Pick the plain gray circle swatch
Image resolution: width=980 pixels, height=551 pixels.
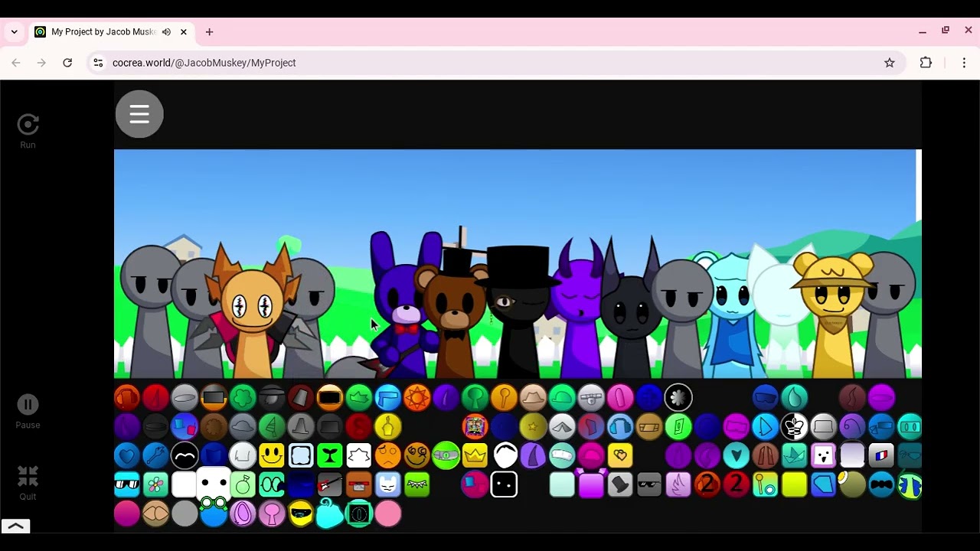[x=185, y=514]
